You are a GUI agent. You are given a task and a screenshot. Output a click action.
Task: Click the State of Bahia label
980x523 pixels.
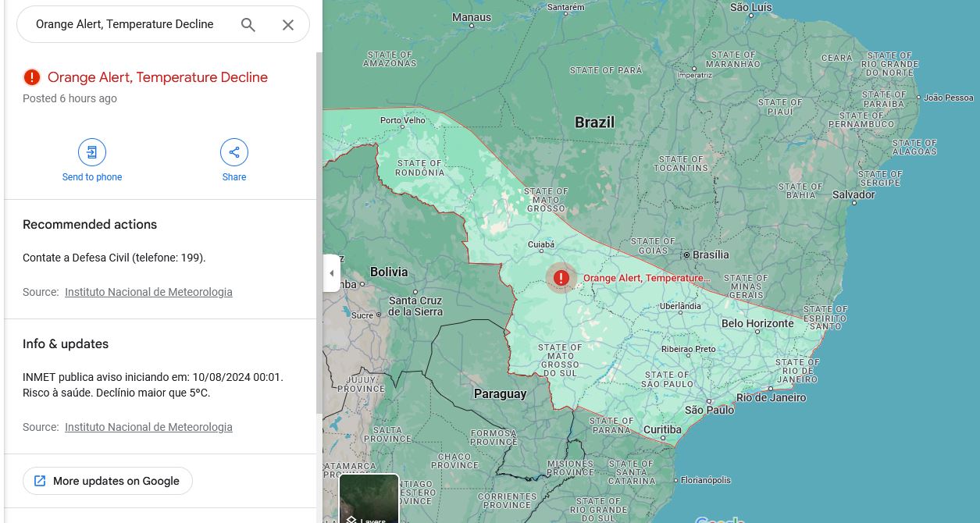[800, 190]
